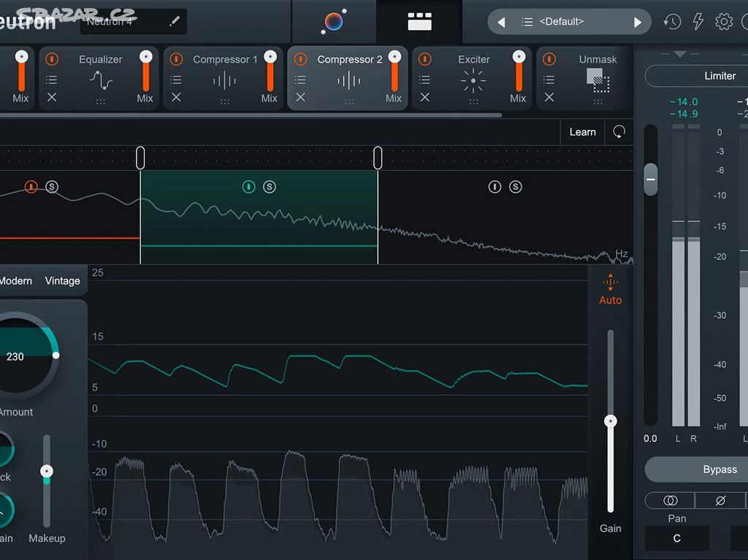
Task: Remove the Equalizer module with its X
Action: pos(52,97)
